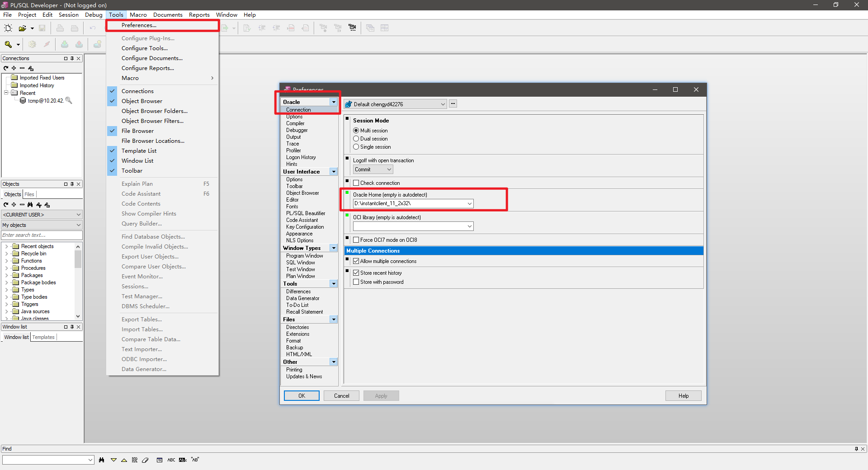
Task: Toggle ABC case sensitive search icon
Action: click(x=171, y=460)
